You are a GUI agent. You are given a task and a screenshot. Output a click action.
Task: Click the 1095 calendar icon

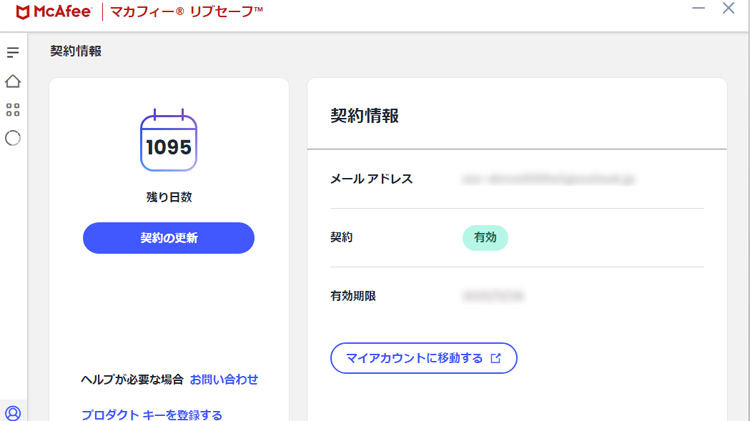point(168,140)
